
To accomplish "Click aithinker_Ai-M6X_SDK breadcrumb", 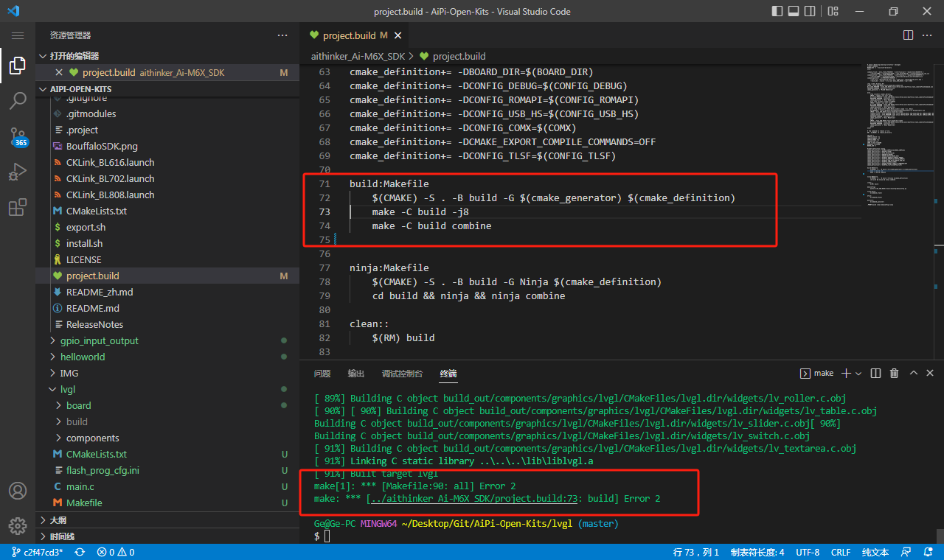I will (358, 56).
